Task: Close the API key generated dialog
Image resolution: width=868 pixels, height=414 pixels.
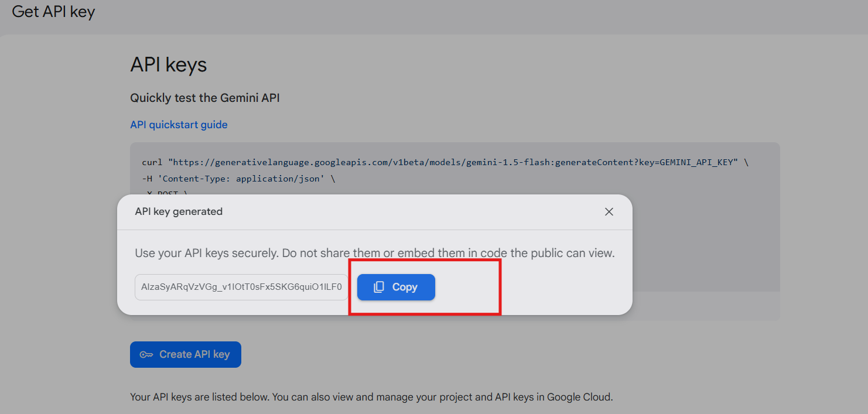Action: [609, 211]
